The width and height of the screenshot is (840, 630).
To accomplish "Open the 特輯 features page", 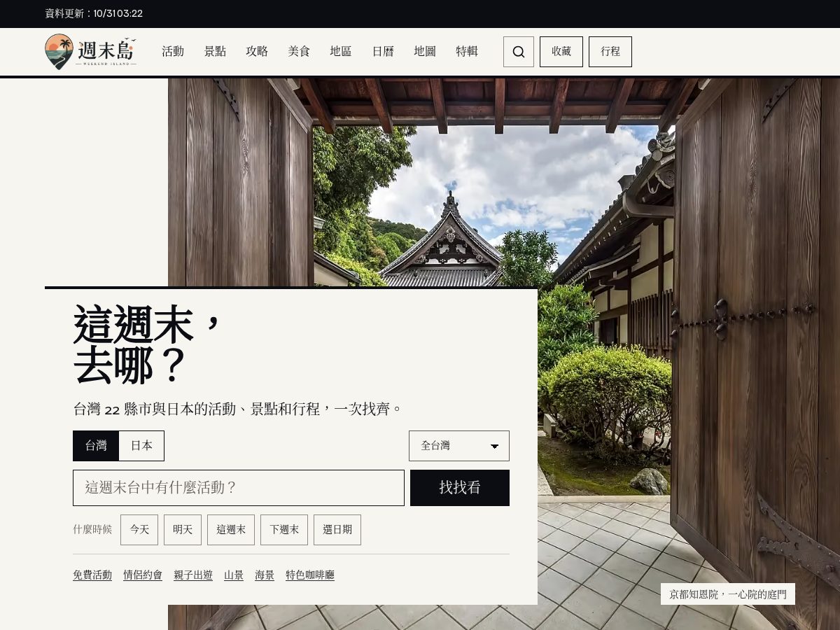I will tap(467, 52).
